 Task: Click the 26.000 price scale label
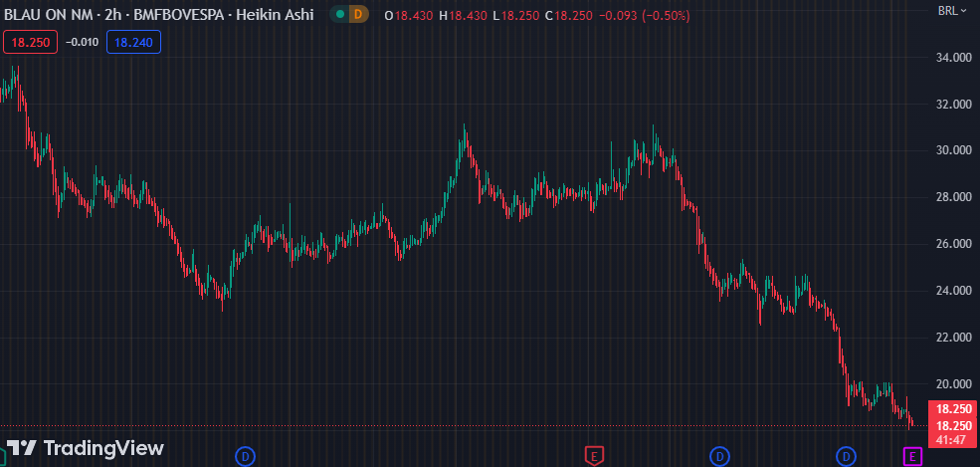click(x=954, y=244)
